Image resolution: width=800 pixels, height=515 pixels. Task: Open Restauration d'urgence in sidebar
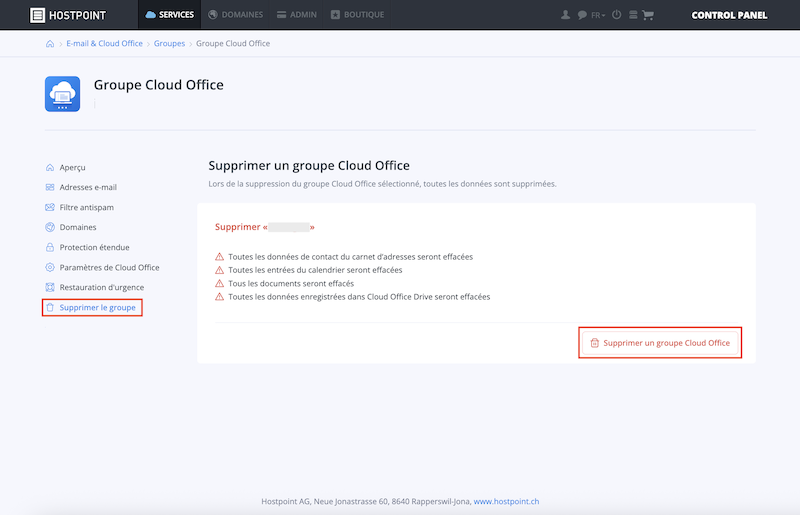pos(102,287)
